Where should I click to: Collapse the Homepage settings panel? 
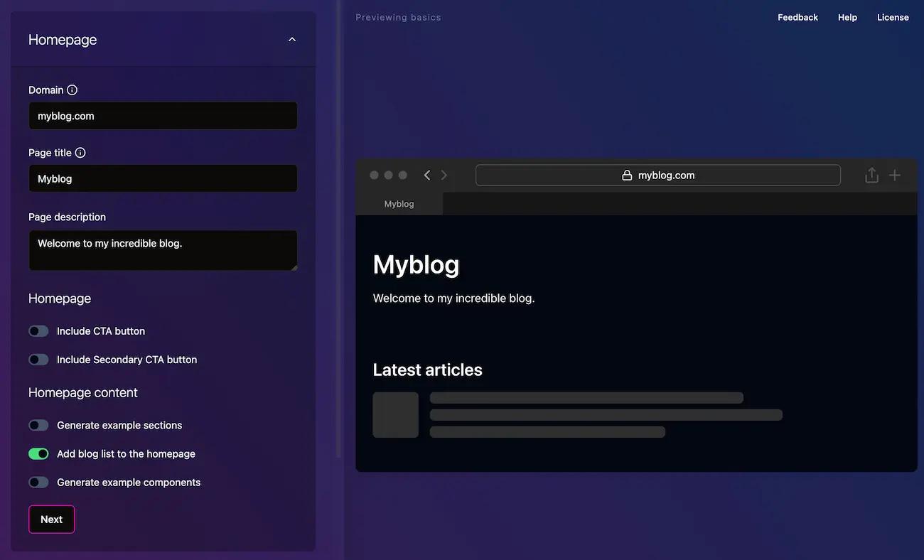[291, 39]
